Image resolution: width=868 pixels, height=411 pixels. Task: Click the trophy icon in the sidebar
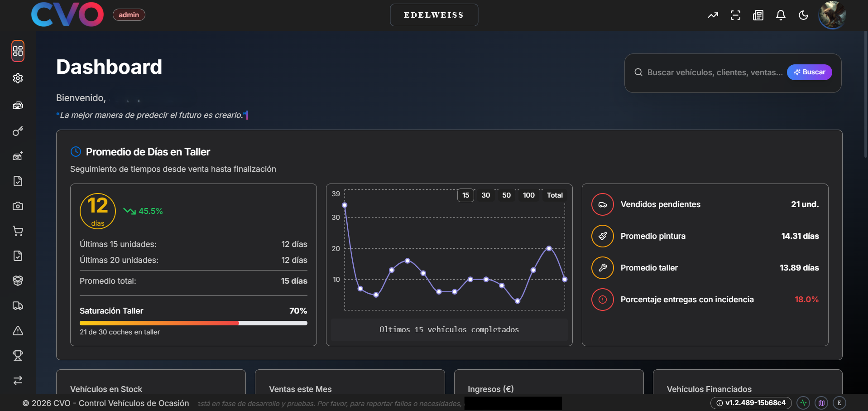(x=18, y=355)
